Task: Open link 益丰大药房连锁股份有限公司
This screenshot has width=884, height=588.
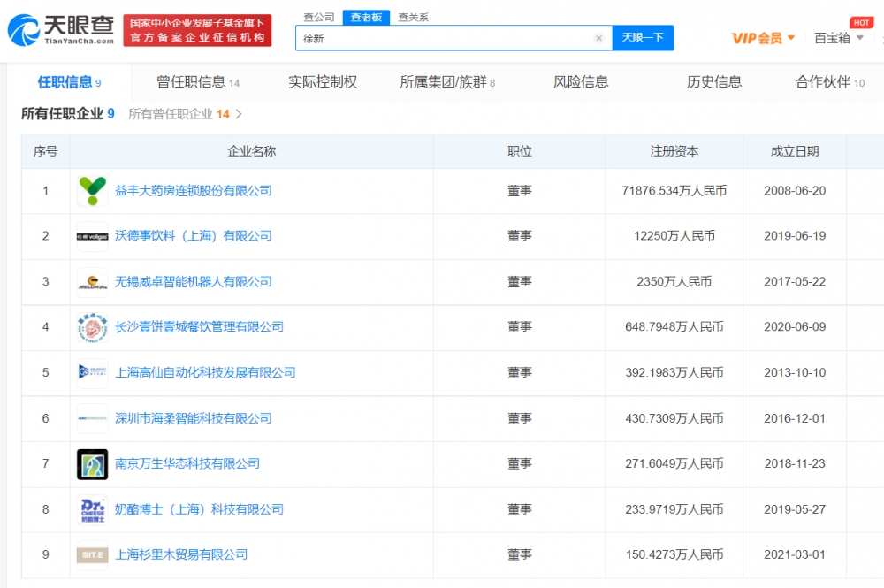Action: pos(194,191)
